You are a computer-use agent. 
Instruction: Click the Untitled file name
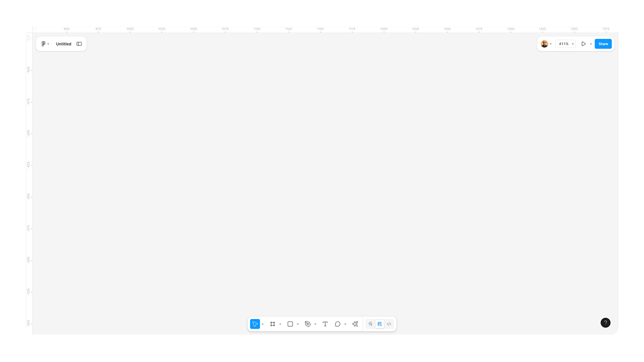pos(64,44)
